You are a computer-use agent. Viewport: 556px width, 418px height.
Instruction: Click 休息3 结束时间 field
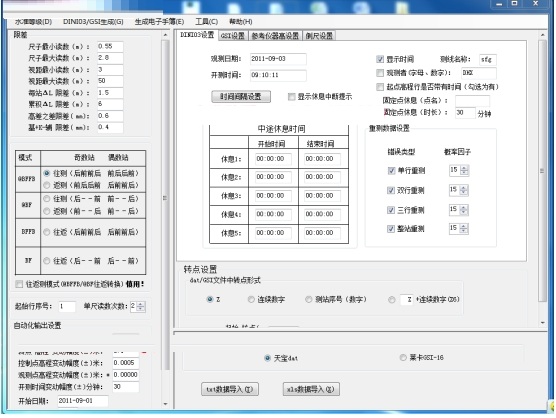coord(323,196)
